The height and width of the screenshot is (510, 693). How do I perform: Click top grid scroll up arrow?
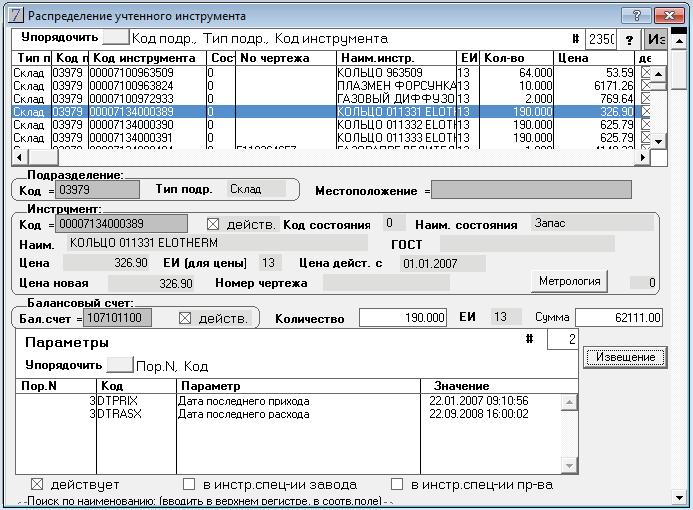click(x=659, y=74)
